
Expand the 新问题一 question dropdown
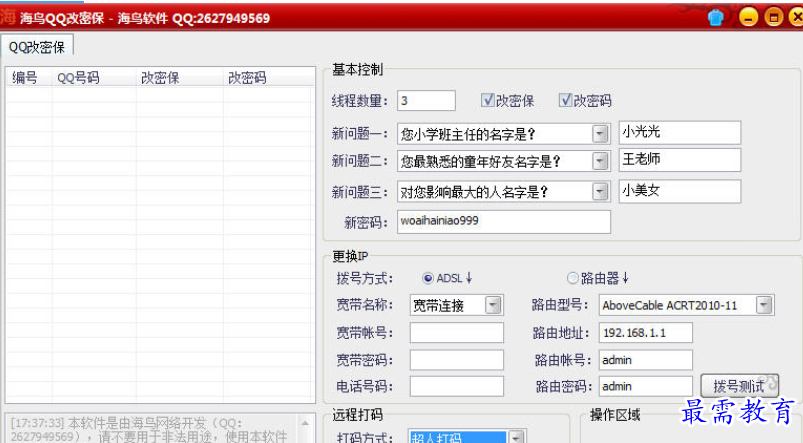point(600,134)
